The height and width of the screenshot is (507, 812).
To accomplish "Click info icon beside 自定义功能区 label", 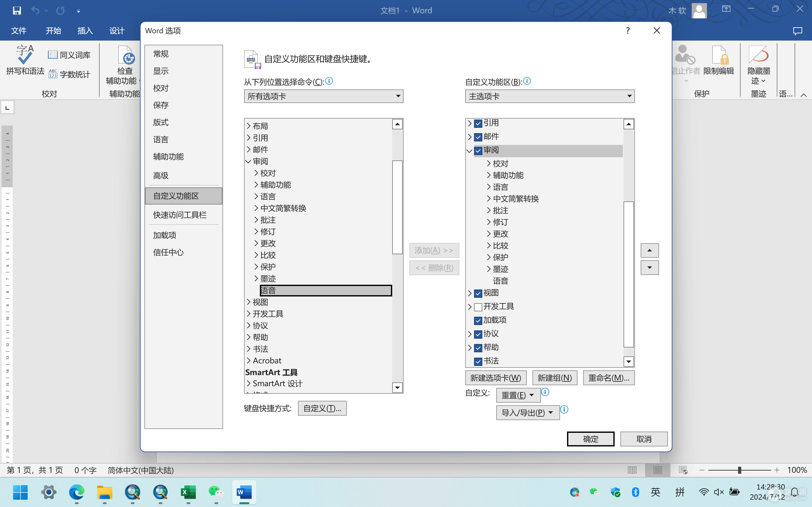I will tap(527, 81).
